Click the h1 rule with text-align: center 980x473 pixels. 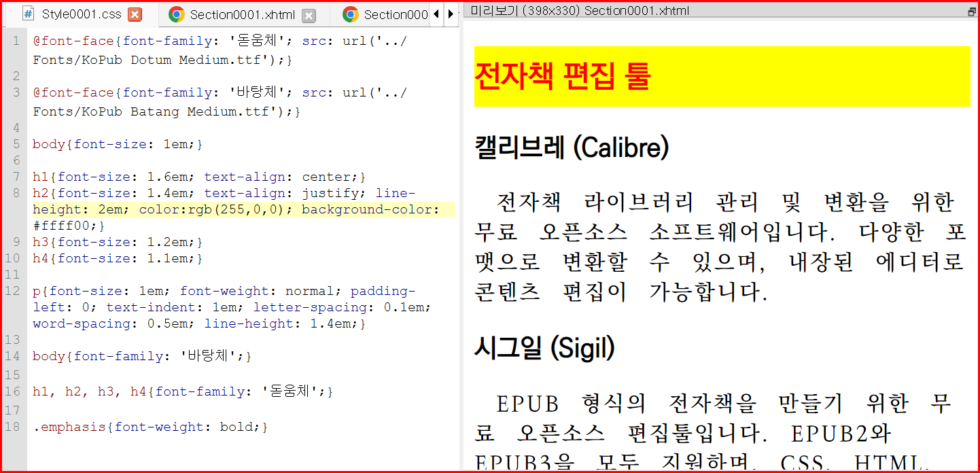199,177
